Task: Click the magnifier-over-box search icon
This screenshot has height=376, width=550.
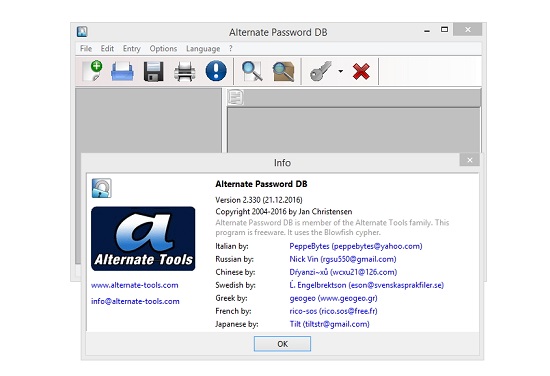Action: [283, 72]
